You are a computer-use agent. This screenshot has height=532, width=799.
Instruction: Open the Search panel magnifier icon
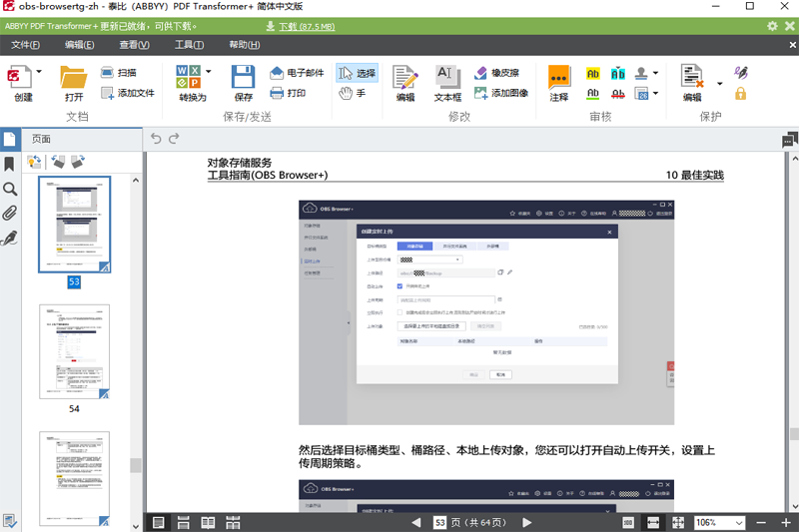point(10,189)
